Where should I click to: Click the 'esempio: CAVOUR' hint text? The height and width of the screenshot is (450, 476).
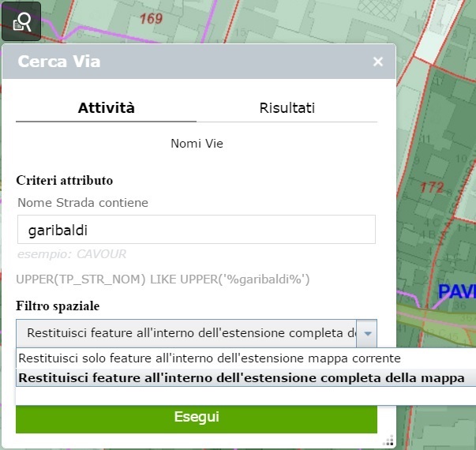[x=72, y=254]
